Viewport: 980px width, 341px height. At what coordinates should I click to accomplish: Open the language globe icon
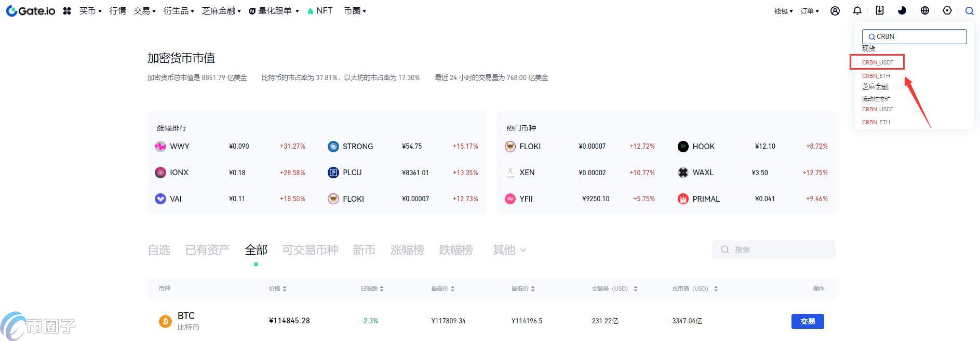click(925, 11)
